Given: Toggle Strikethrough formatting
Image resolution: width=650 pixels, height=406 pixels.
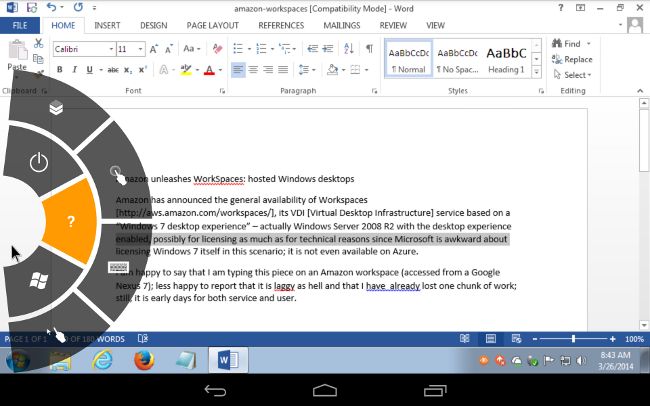Looking at the screenshot, I should tap(113, 70).
